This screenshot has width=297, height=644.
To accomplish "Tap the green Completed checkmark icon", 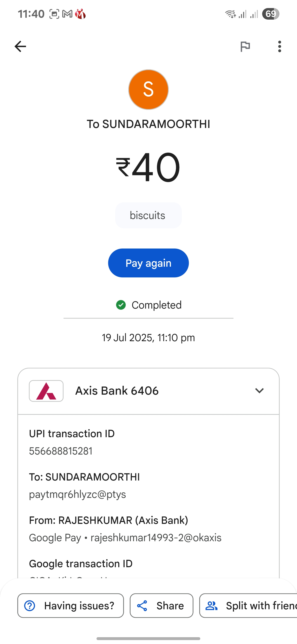I will pos(121,305).
